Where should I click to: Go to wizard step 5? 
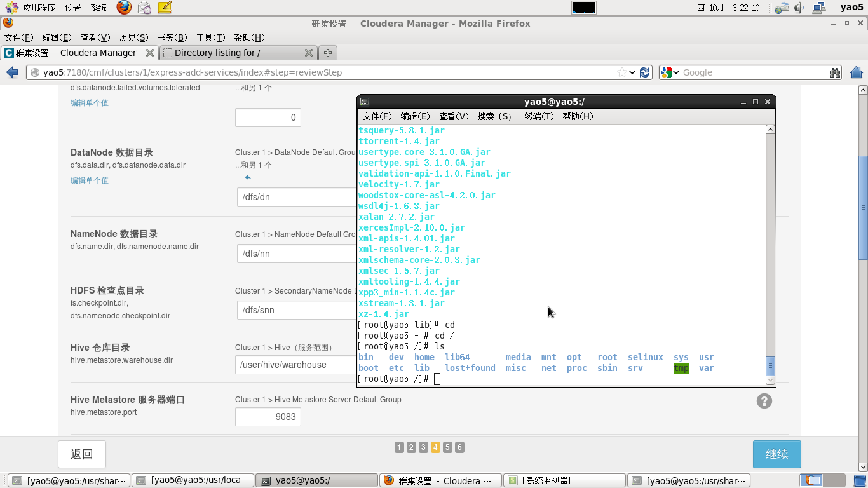click(447, 447)
